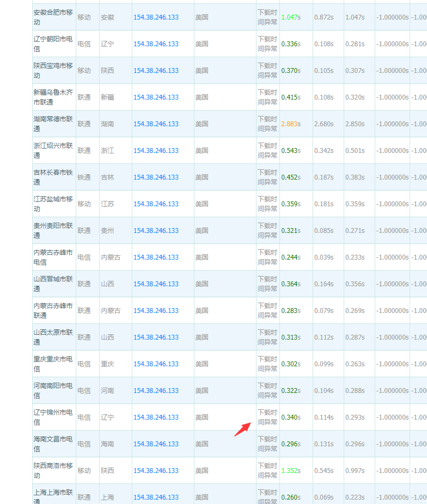The width and height of the screenshot is (427, 504).
Task: Open the IP address for 辽宁朝阳市电信
Action: (x=156, y=44)
